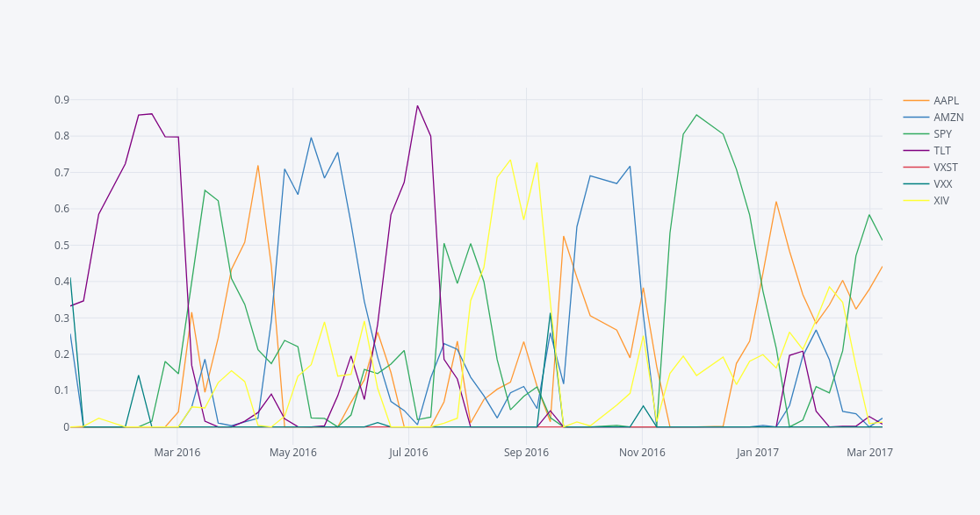Toggle the VXST legend item
980x515 pixels.
946,167
